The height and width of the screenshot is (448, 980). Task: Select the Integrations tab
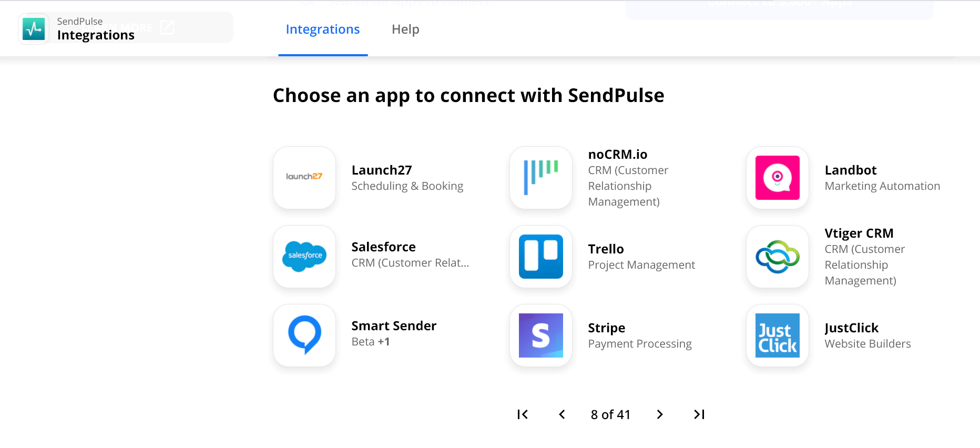(322, 29)
